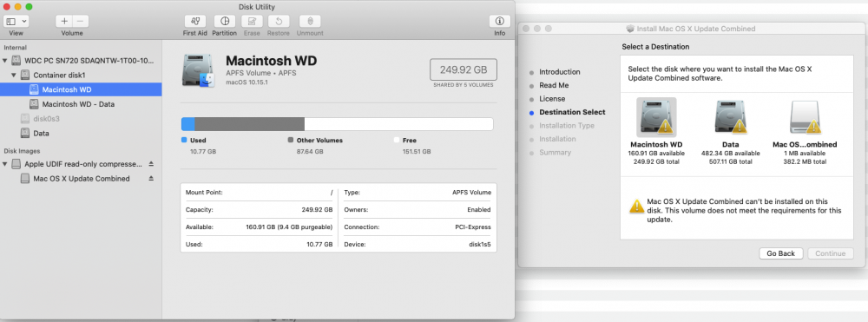This screenshot has width=868, height=322.
Task: Click Disk Utility window title
Action: tap(257, 7)
